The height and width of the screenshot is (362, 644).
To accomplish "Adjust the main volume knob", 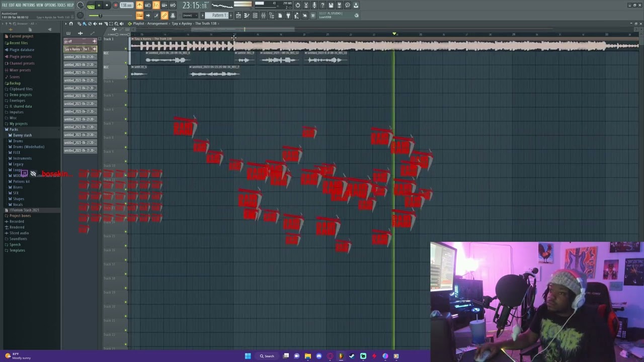I will [x=80, y=5].
